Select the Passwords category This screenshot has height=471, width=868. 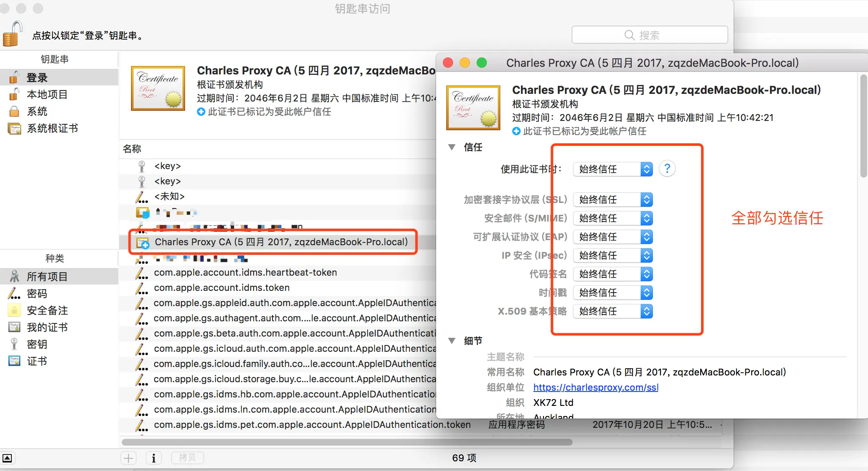(x=37, y=293)
